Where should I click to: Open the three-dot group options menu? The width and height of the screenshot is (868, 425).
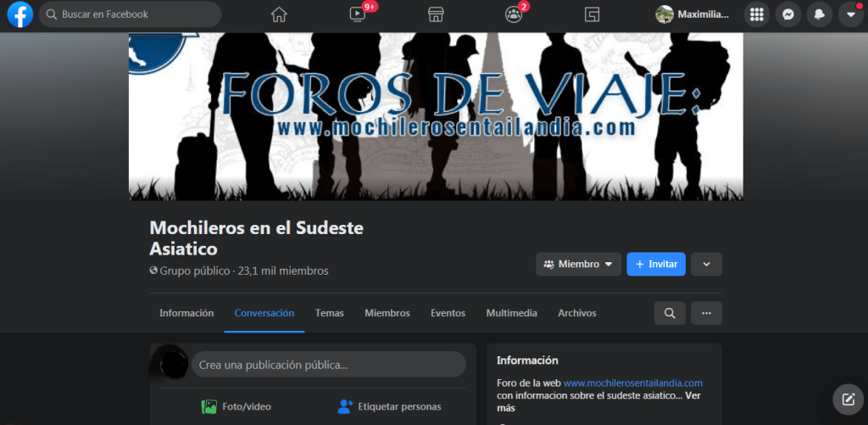(706, 313)
